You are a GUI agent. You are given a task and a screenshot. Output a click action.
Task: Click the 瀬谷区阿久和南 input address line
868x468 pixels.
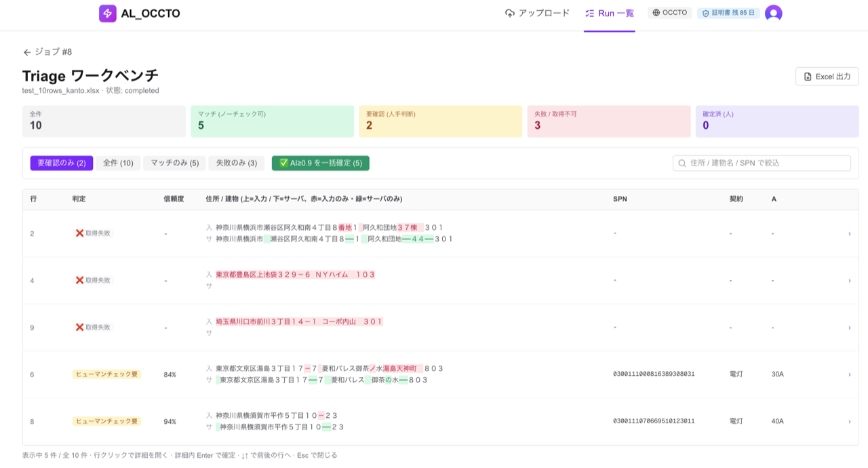coord(329,227)
